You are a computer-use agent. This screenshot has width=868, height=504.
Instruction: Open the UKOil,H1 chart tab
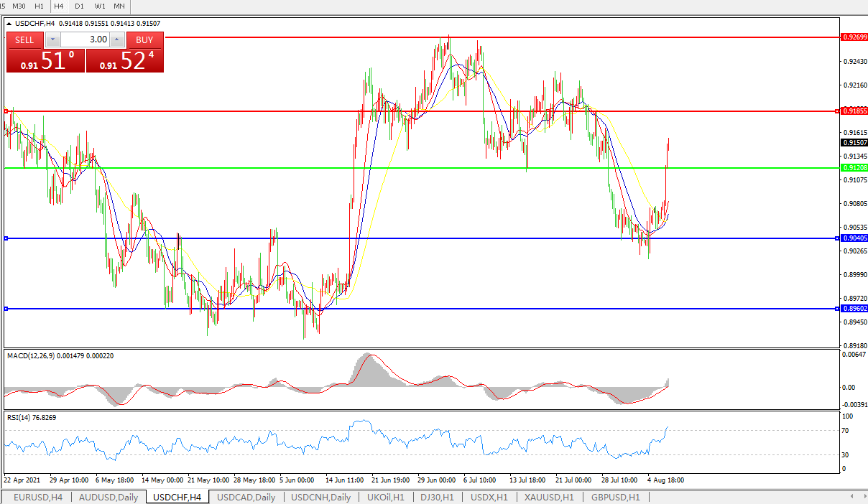[386, 497]
